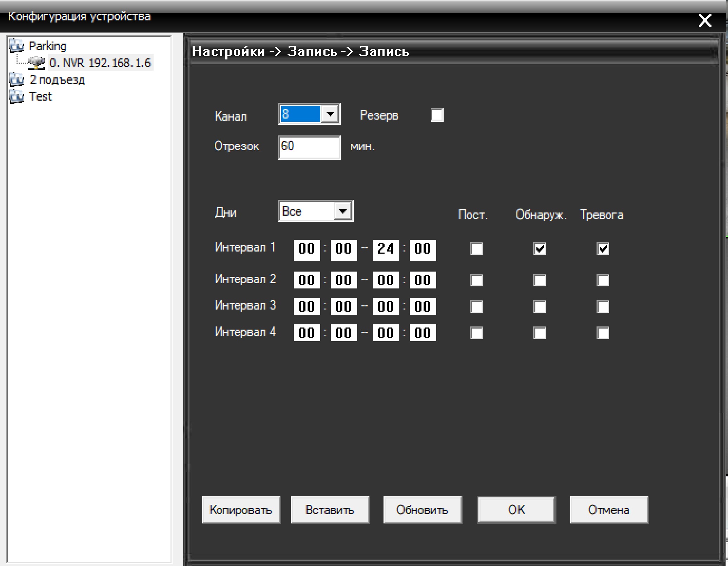Click the Отрезок minutes input field
This screenshot has height=566, width=728.
309,147
